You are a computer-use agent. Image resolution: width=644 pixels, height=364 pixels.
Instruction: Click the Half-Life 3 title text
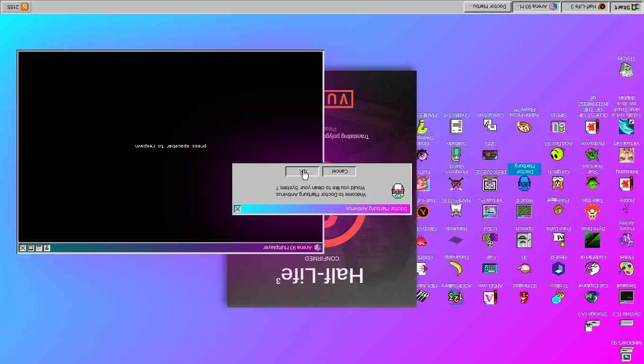point(320,275)
